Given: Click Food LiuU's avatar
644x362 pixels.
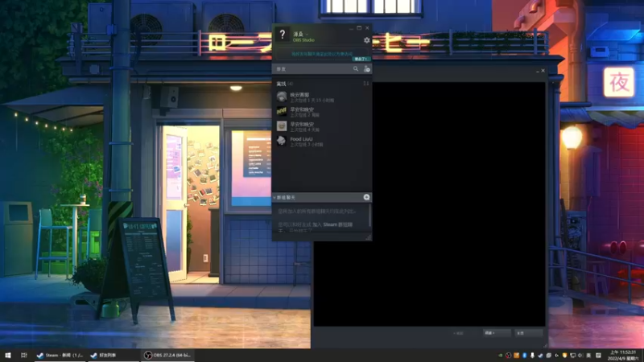Looking at the screenshot, I should (281, 141).
